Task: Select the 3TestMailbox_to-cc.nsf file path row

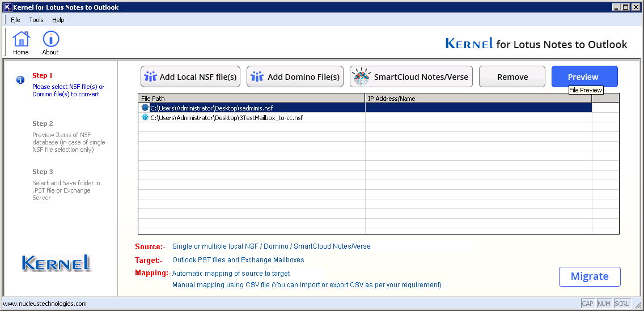Action: (365, 118)
